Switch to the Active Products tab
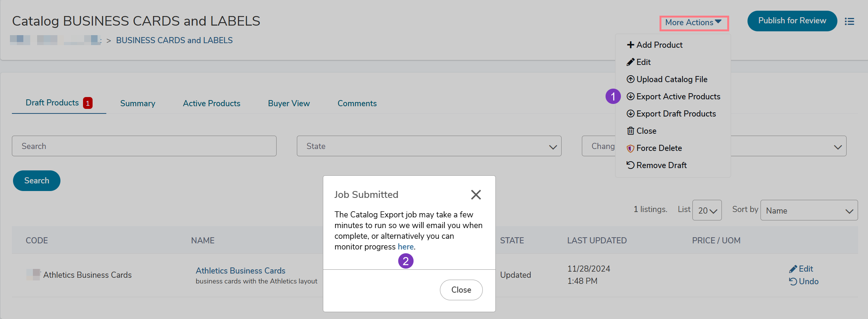Viewport: 868px width, 319px height. [212, 104]
